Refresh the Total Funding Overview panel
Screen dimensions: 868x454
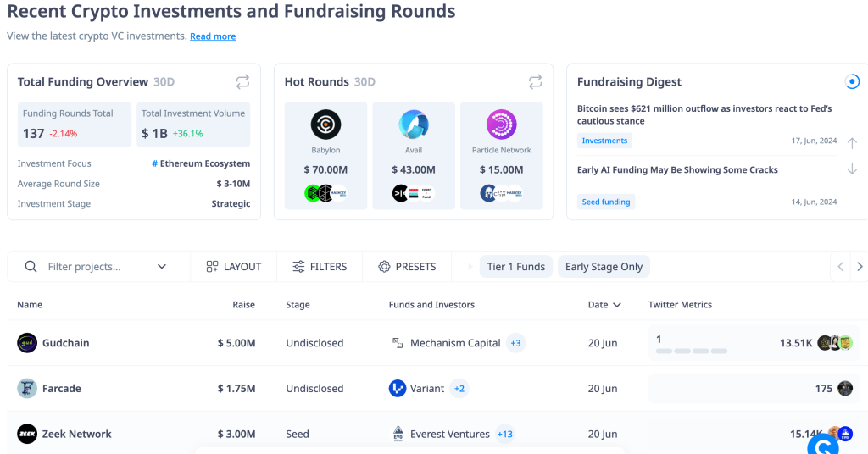tap(242, 82)
